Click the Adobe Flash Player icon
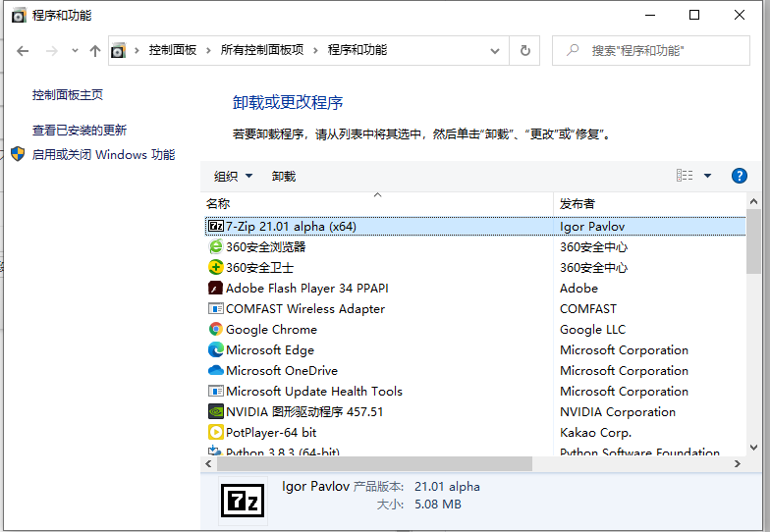Viewport: 770px width, 532px height. coord(216,288)
